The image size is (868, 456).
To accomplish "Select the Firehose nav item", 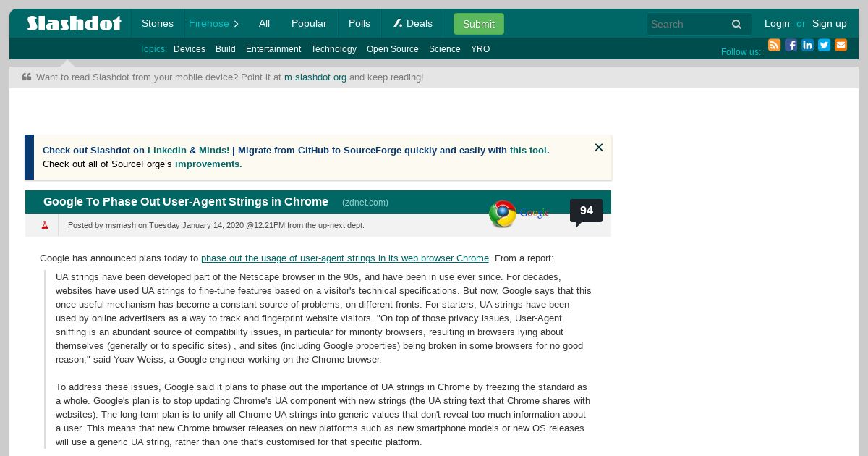I will pos(209,23).
